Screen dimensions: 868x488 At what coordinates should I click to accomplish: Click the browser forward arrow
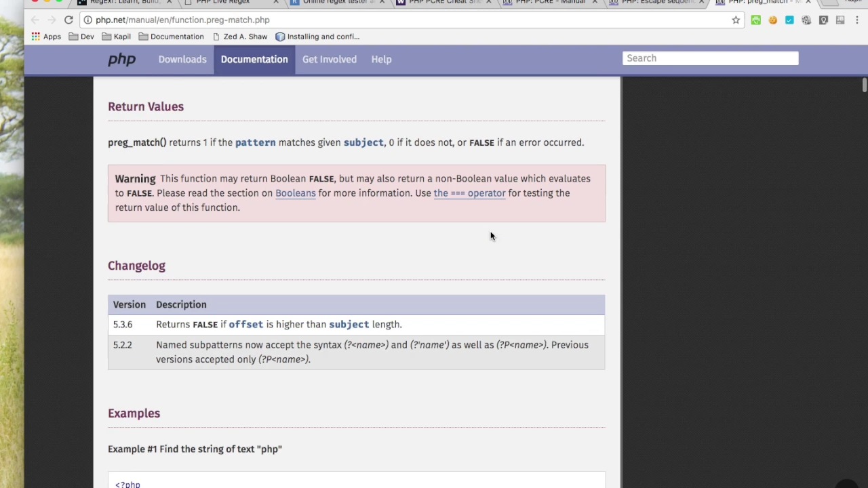tap(52, 20)
